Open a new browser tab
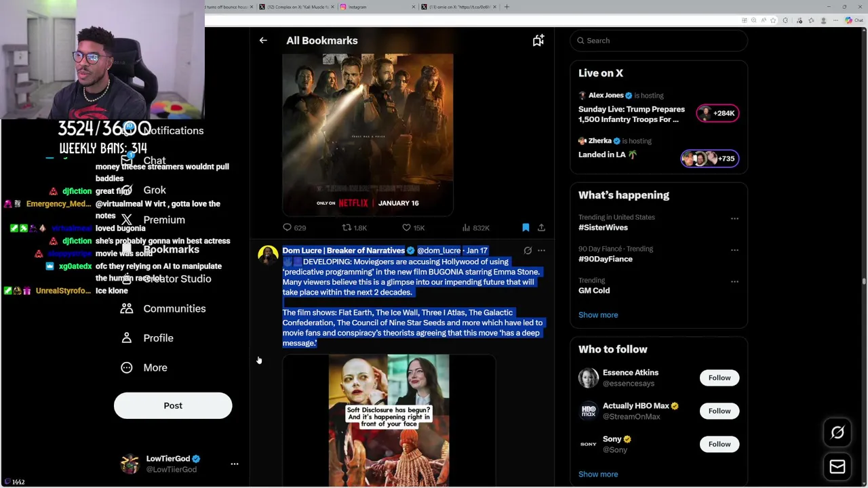The width and height of the screenshot is (868, 488). click(x=507, y=7)
